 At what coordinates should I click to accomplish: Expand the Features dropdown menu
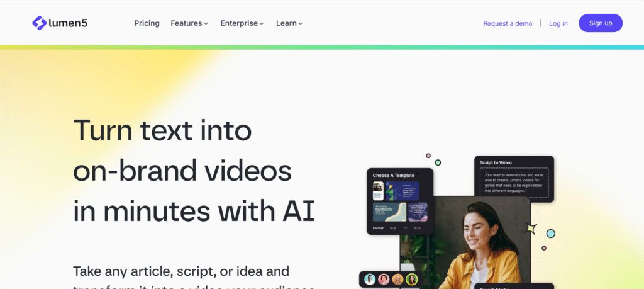pos(189,23)
